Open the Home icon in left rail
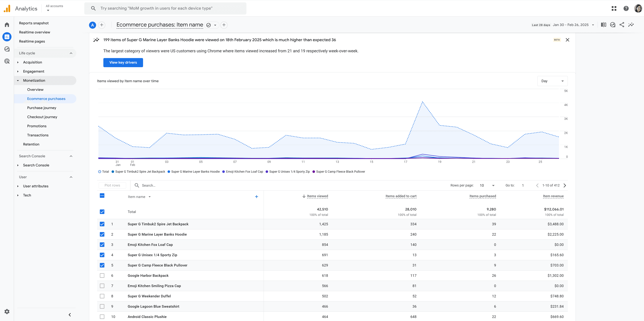Image resolution: width=644 pixels, height=321 pixels. 7,25
